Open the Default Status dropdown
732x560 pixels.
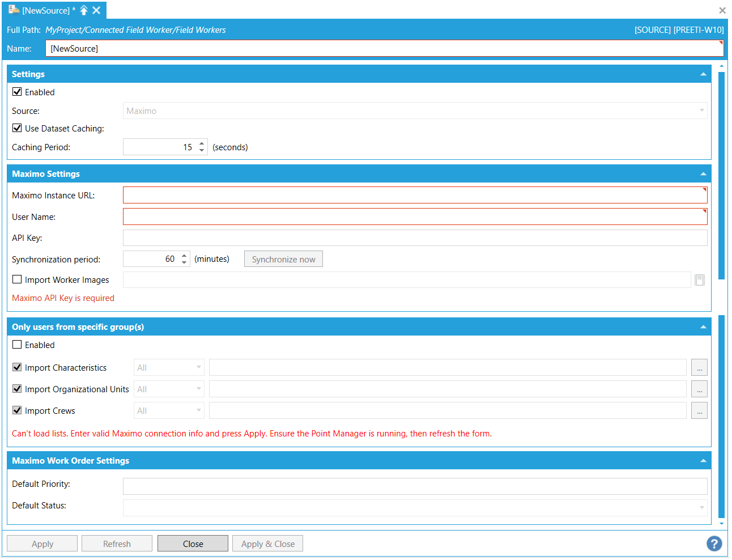point(415,507)
